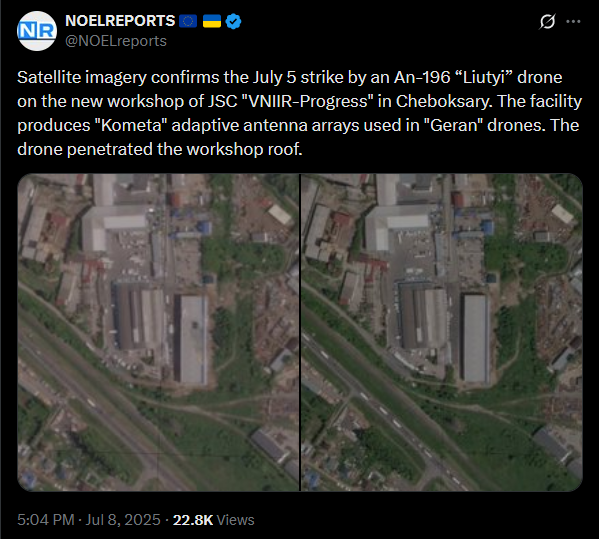Click the blue verified checkmark badge
599x539 pixels.
(x=233, y=21)
